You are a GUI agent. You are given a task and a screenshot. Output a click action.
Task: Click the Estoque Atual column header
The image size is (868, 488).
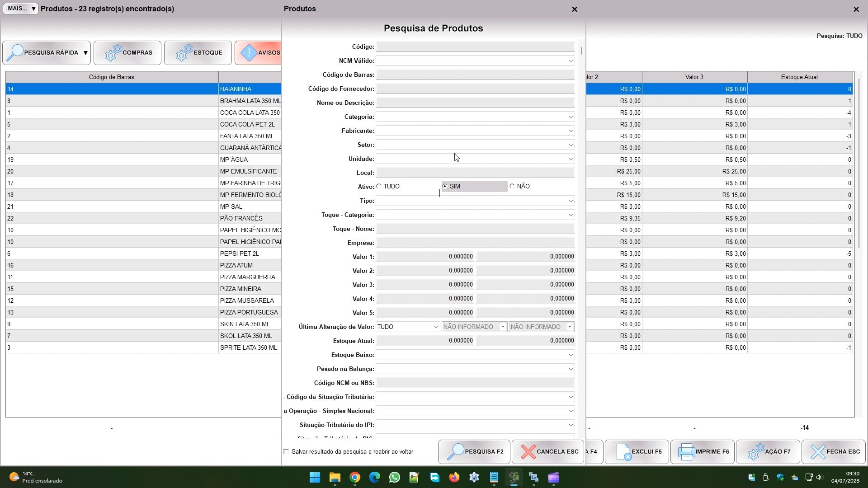pos(799,77)
